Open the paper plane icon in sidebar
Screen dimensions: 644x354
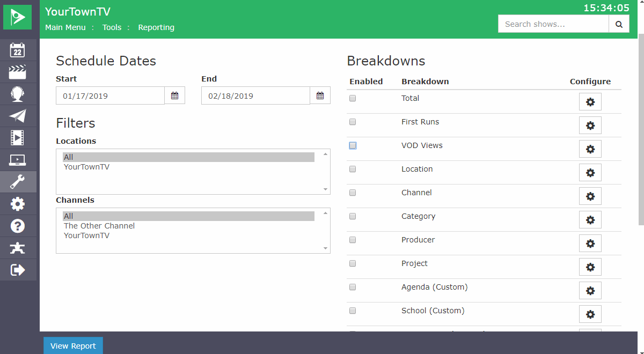point(18,116)
